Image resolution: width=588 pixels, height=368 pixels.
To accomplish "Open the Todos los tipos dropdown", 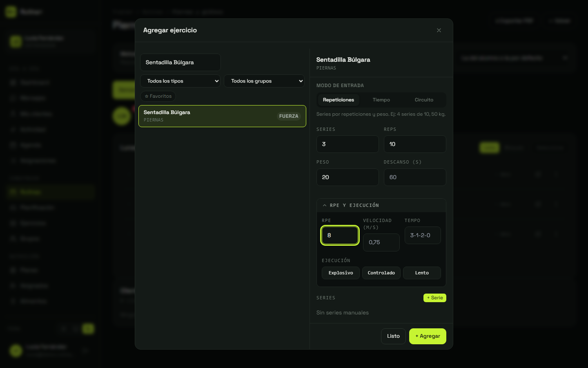I will tap(180, 81).
